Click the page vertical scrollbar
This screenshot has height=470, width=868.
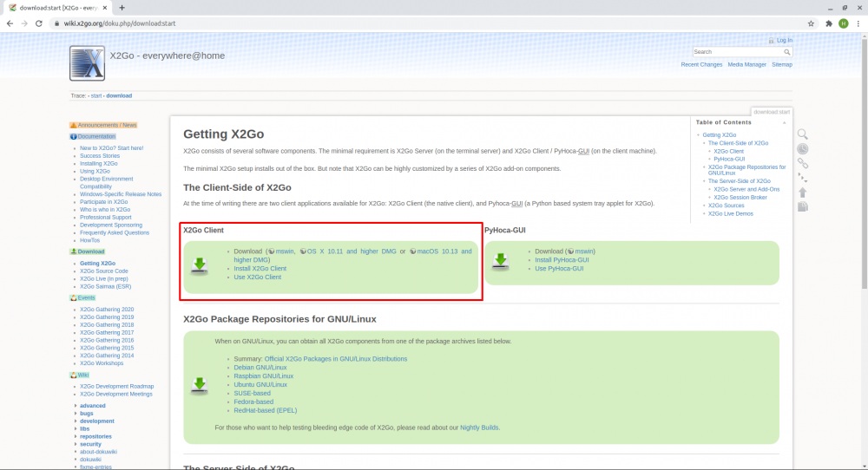(x=865, y=163)
